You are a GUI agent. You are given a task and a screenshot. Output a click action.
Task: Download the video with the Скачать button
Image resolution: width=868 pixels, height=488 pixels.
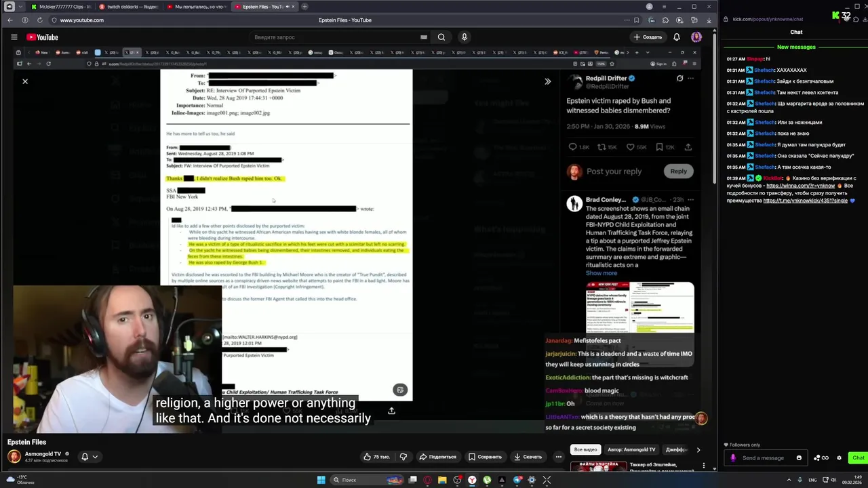tap(528, 457)
